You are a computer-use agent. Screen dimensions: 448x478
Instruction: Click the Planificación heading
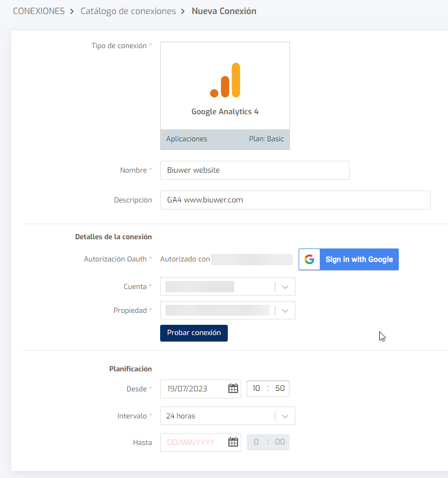130,369
